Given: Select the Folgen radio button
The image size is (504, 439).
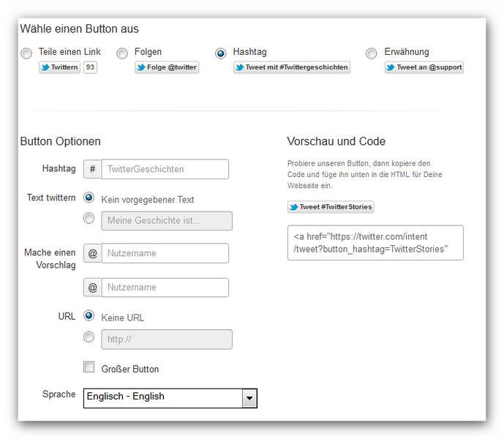Looking at the screenshot, I should tap(122, 53).
